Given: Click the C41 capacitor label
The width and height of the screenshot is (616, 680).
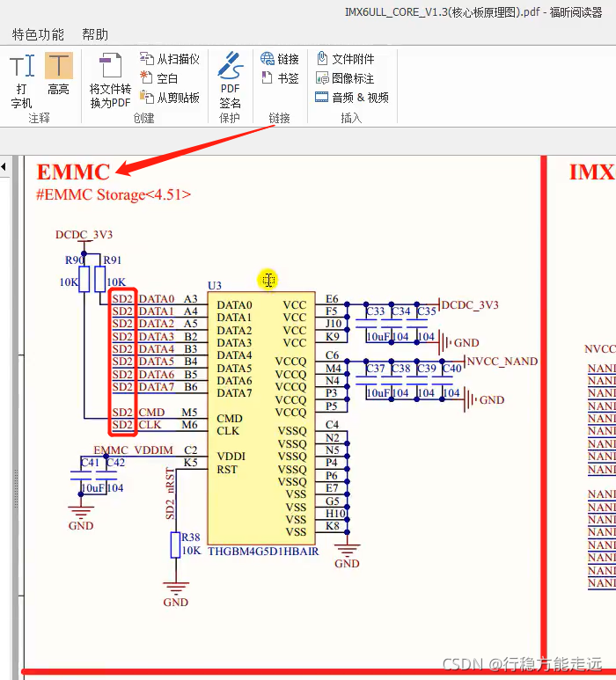Looking at the screenshot, I should click(x=91, y=463).
